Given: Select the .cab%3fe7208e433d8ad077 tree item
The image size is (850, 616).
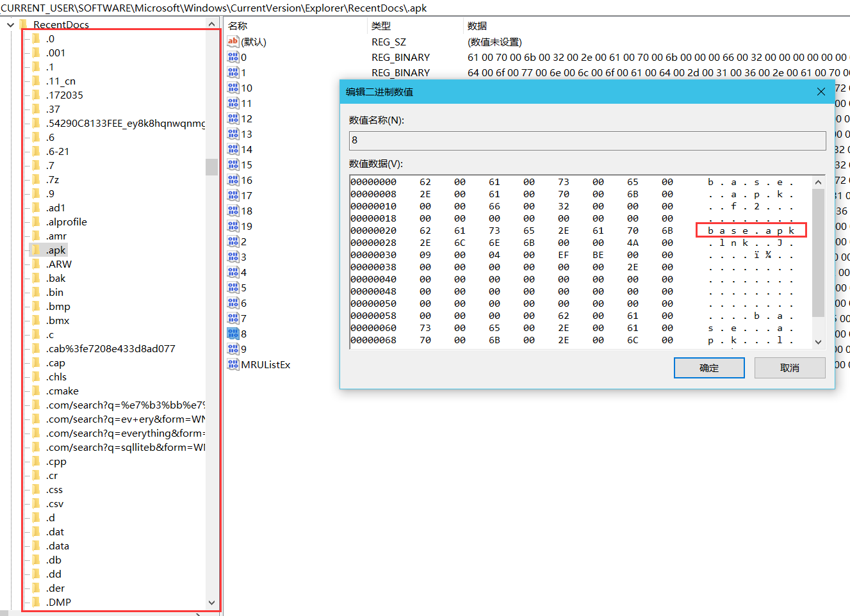Looking at the screenshot, I should [110, 349].
